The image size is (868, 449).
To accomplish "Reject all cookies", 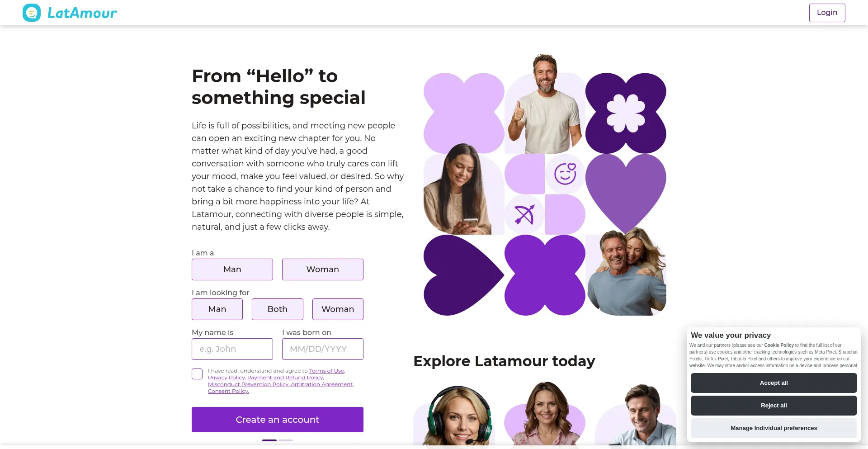I will (x=774, y=406).
